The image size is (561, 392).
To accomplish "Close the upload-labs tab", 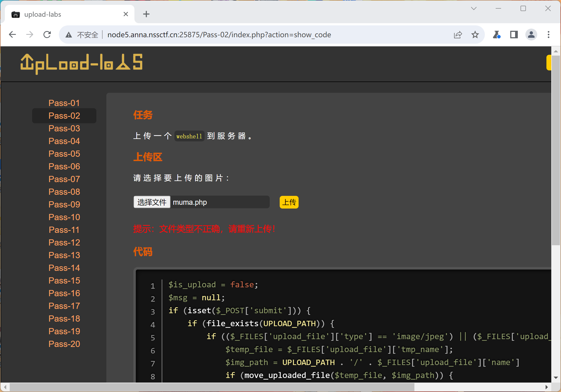I will (x=126, y=14).
